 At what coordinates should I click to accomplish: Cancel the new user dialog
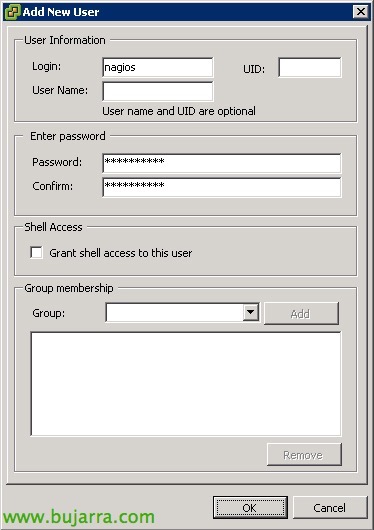point(330,507)
